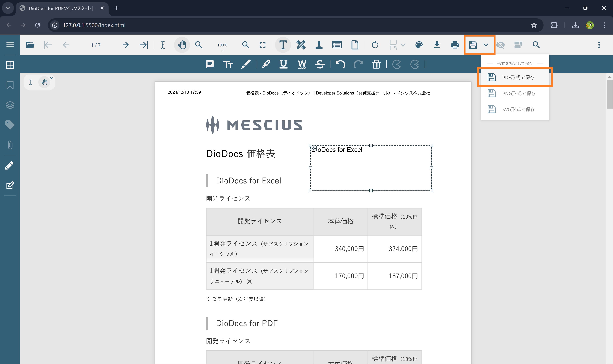Reload the browser page
The width and height of the screenshot is (613, 364).
(x=38, y=25)
